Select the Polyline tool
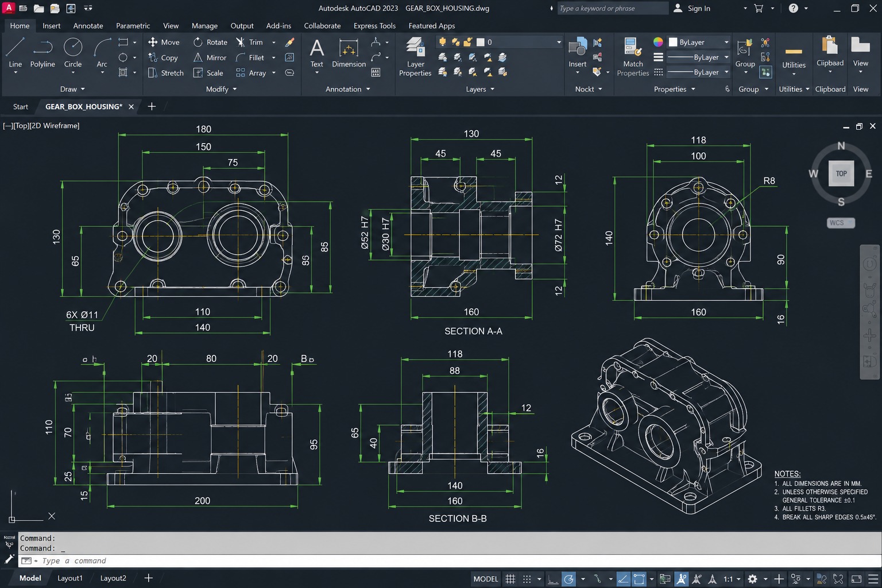Viewport: 882px width, 588px height. pyautogui.click(x=42, y=53)
